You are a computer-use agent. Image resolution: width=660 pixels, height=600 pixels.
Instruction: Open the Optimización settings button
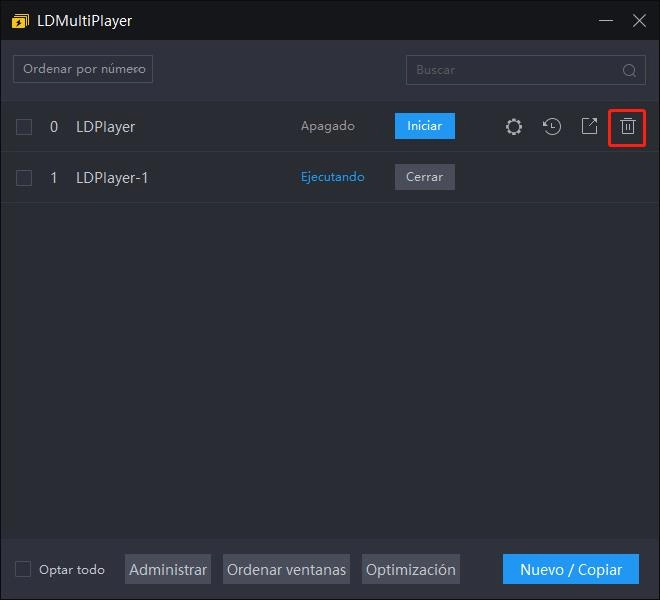[x=411, y=569]
